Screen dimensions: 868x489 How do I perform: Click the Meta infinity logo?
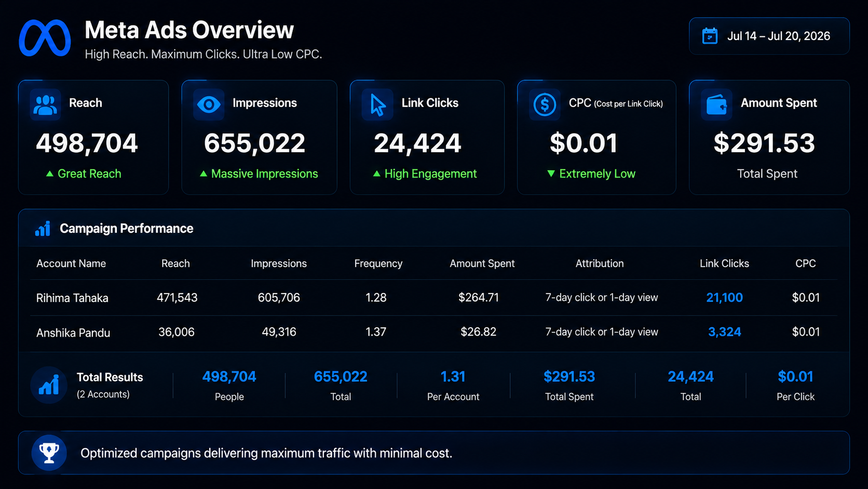(x=45, y=38)
